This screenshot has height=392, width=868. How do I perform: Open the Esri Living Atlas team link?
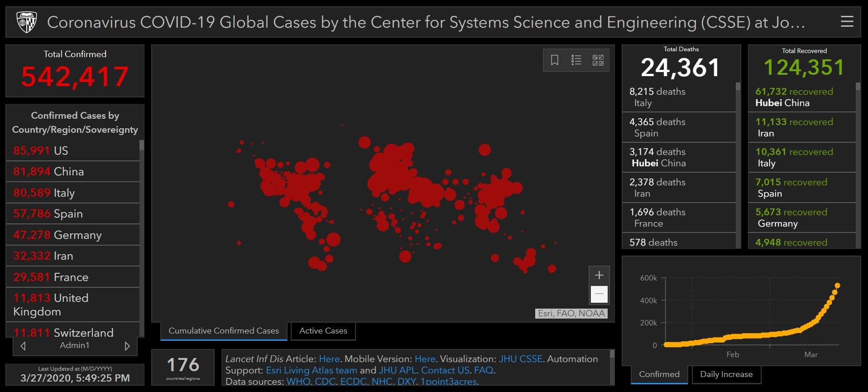(311, 370)
